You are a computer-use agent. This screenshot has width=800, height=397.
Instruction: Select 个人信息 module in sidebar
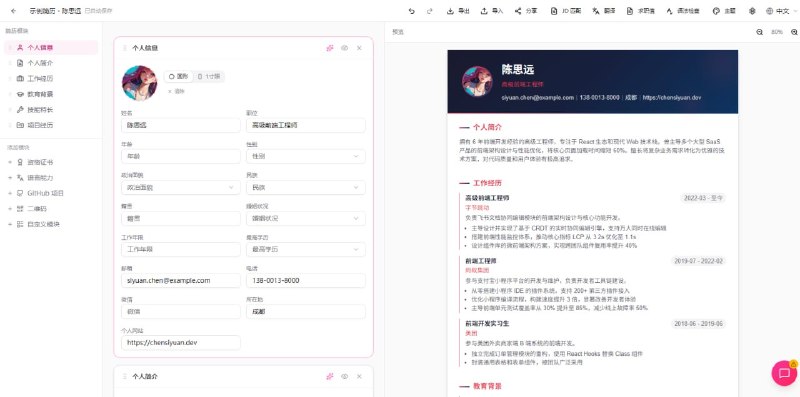[51, 47]
